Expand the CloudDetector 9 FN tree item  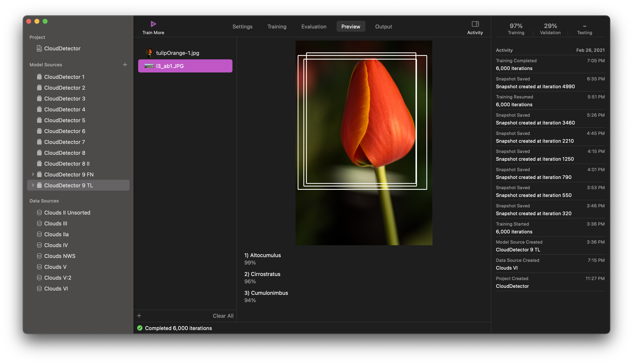click(33, 174)
